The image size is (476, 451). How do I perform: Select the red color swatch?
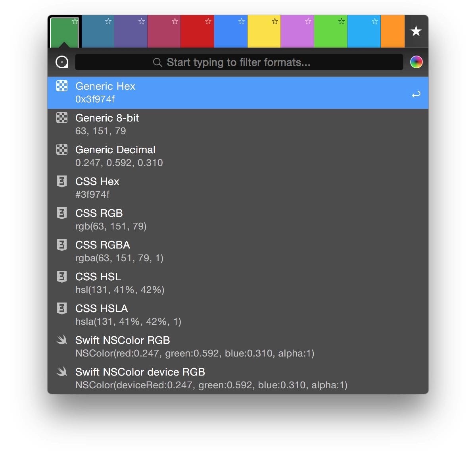click(x=198, y=32)
